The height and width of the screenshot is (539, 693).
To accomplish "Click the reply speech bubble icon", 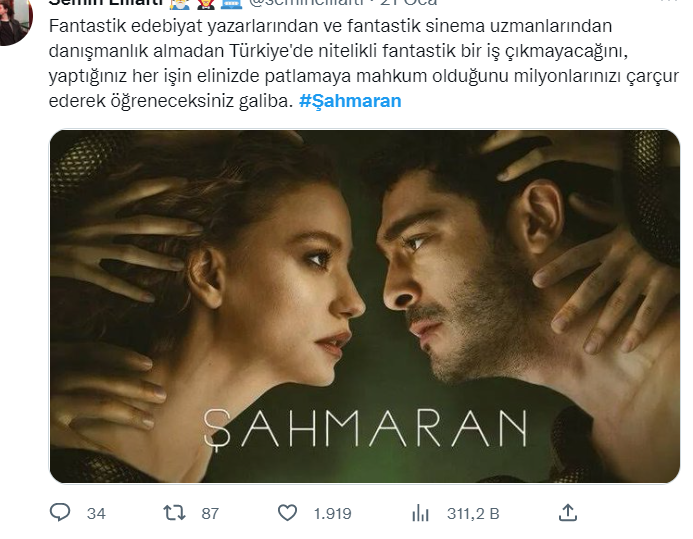I will click(60, 513).
